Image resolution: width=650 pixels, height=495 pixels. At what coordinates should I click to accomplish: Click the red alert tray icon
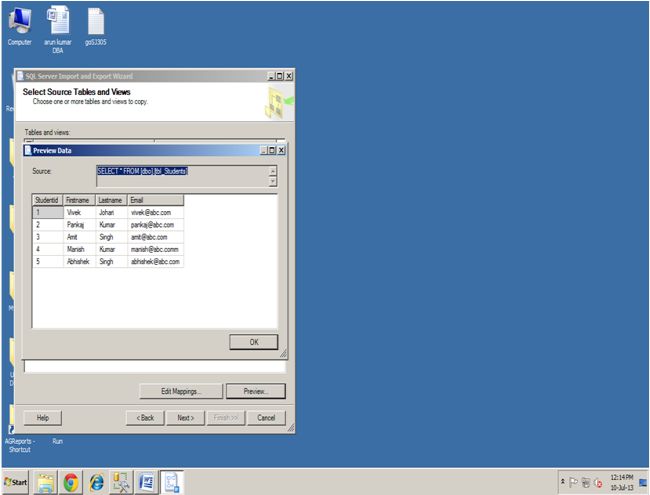point(598,483)
